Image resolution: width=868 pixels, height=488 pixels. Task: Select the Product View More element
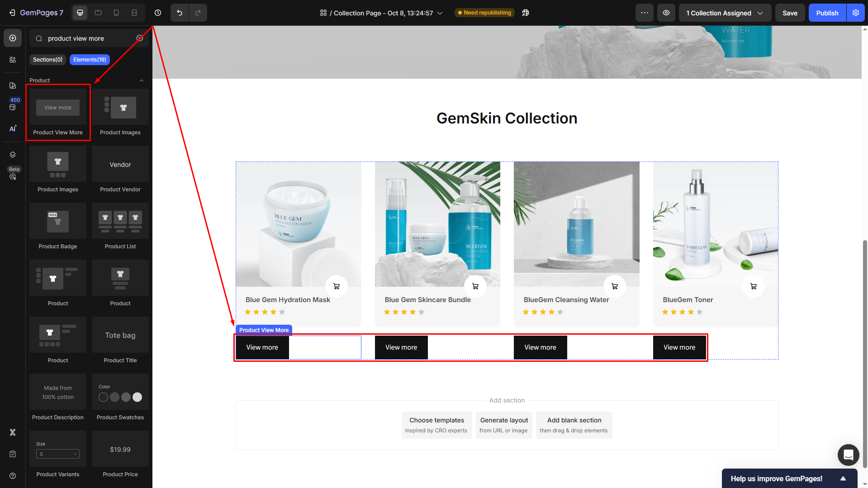point(58,112)
